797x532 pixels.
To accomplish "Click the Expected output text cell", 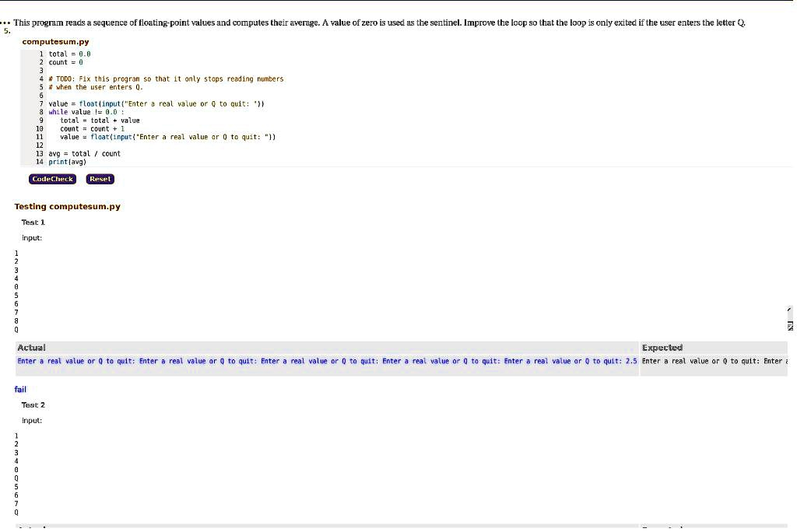I will (713, 361).
